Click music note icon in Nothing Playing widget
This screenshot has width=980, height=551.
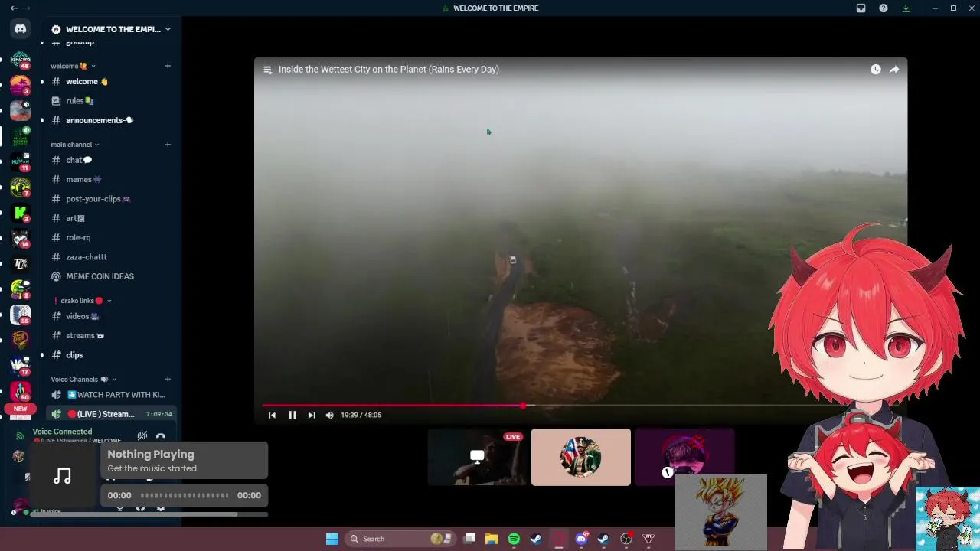point(62,476)
